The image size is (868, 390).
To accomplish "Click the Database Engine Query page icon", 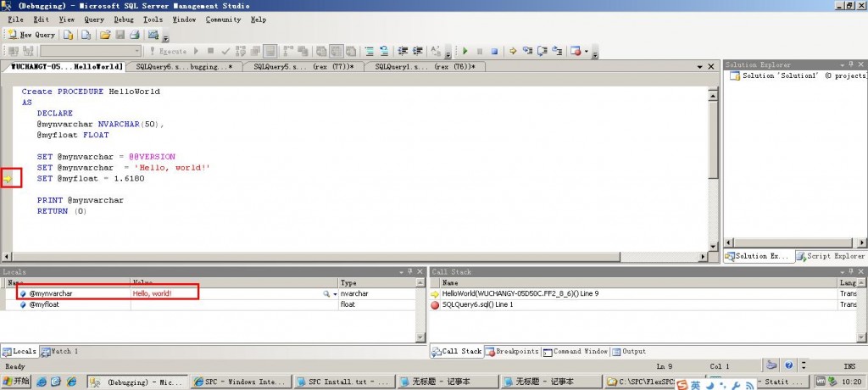I will [x=68, y=35].
